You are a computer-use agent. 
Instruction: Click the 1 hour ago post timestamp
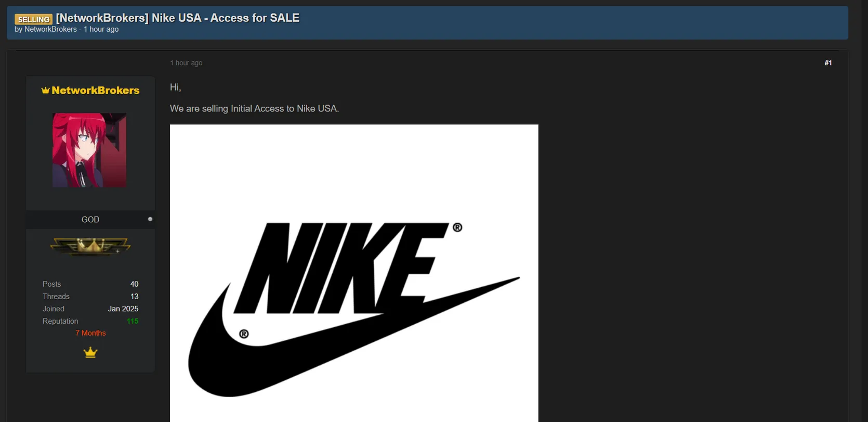[186, 63]
